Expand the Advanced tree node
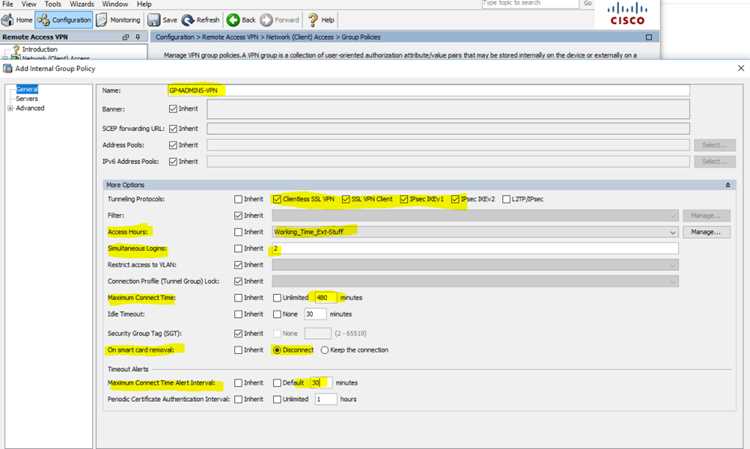Screen dimensions: 750x449 (10, 109)
